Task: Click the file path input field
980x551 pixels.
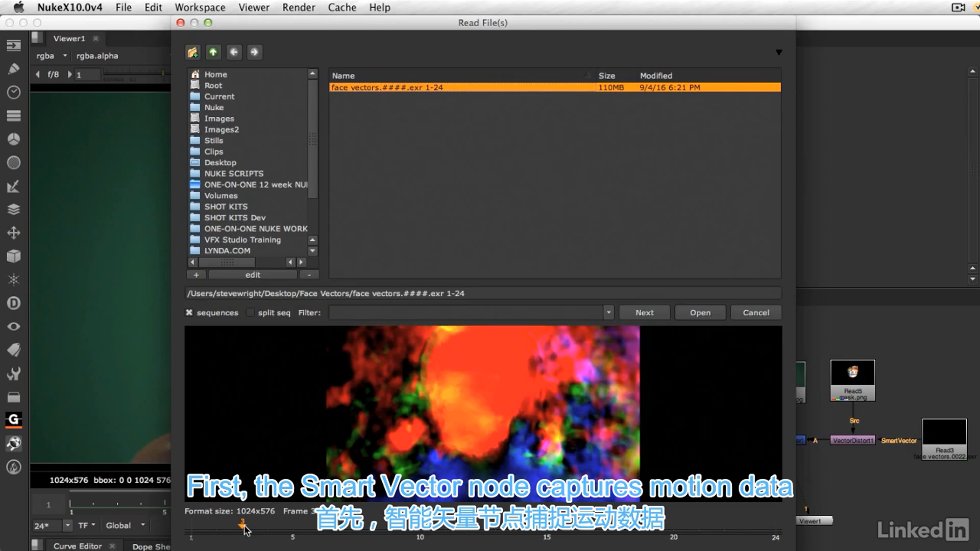Action: pyautogui.click(x=483, y=293)
